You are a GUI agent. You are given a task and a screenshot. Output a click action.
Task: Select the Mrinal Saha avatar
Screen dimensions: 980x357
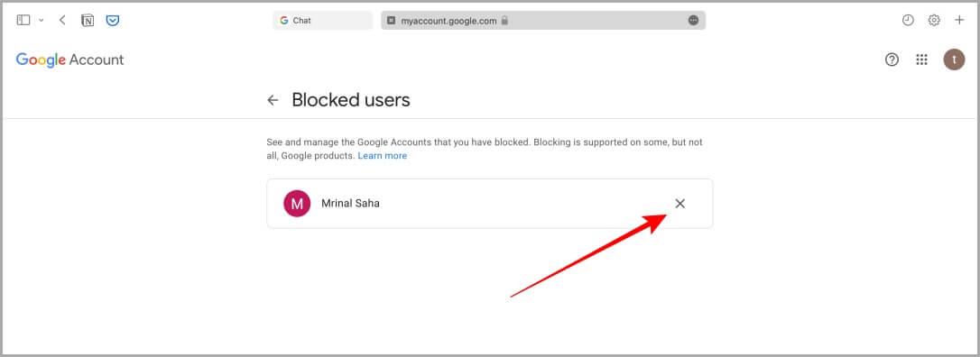(297, 204)
